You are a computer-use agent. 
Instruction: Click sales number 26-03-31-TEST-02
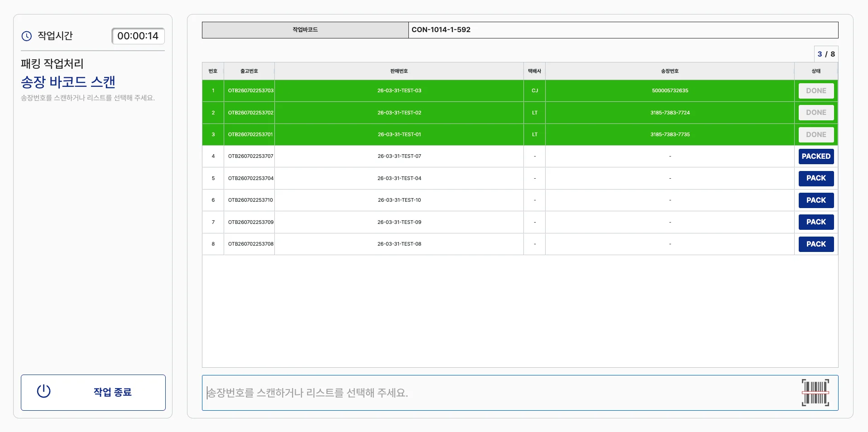tap(399, 113)
